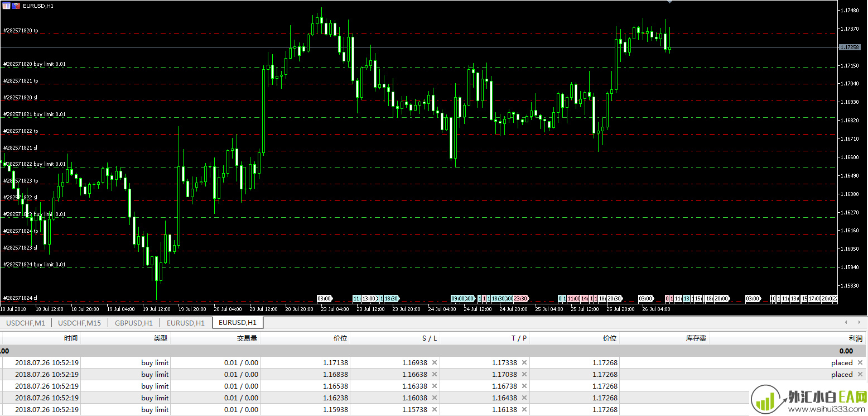Remove the stop loss 1.16638 with its × icon

pos(435,374)
